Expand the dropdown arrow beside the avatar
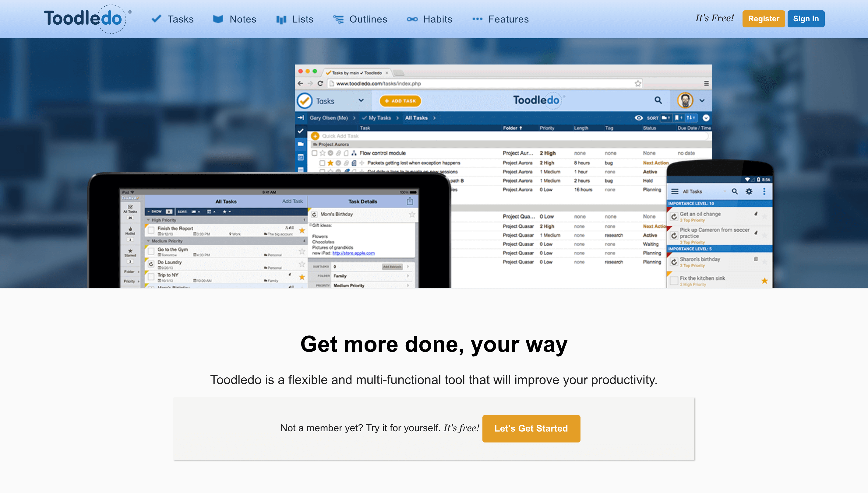The width and height of the screenshot is (868, 493). (702, 100)
